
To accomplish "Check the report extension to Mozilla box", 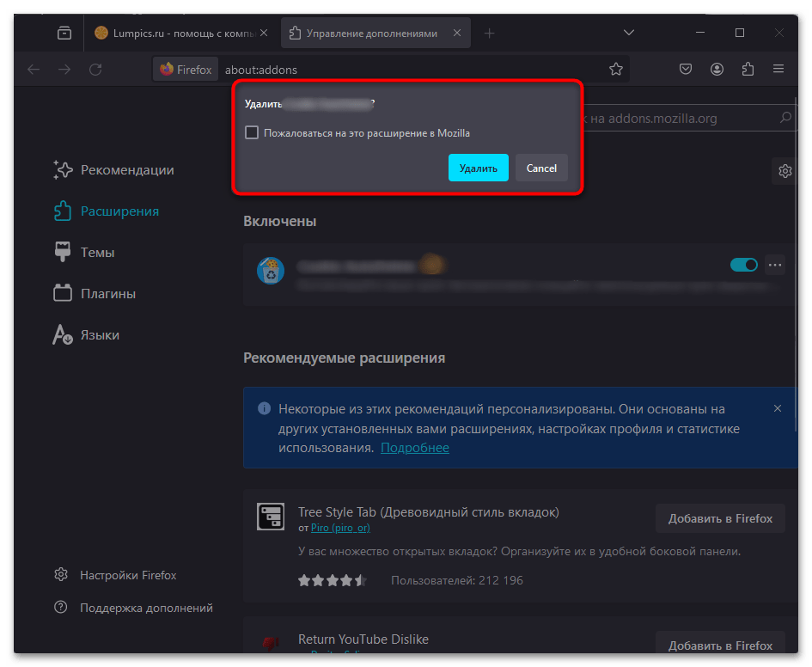I will [x=252, y=132].
